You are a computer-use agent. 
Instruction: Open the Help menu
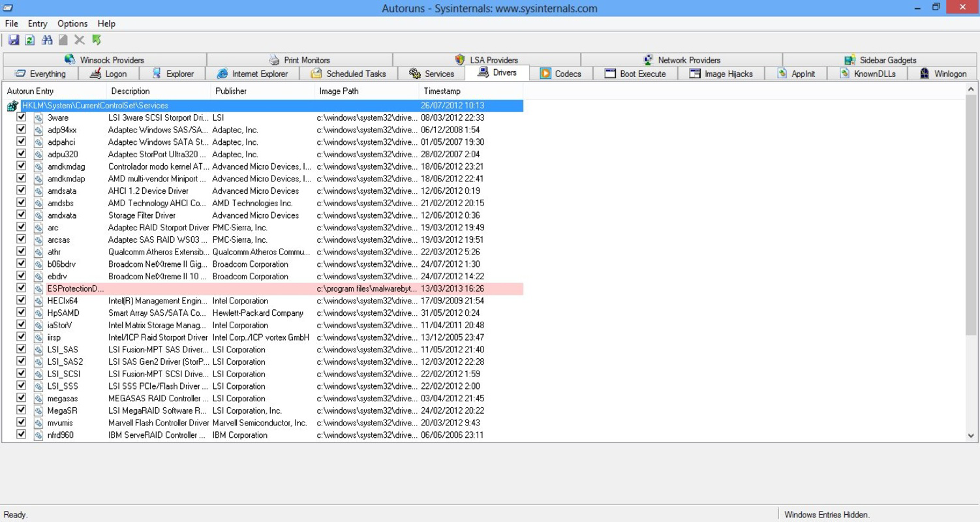pos(106,23)
